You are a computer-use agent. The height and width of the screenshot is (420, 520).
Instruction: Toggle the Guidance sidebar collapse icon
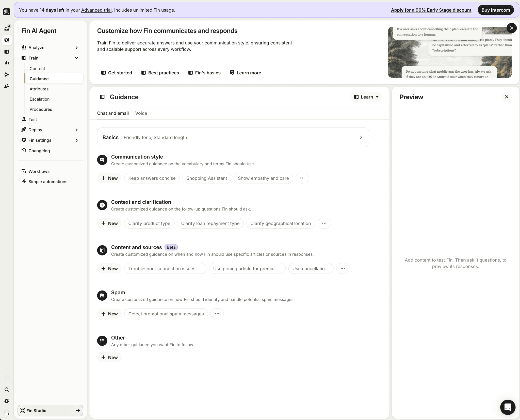pyautogui.click(x=102, y=97)
